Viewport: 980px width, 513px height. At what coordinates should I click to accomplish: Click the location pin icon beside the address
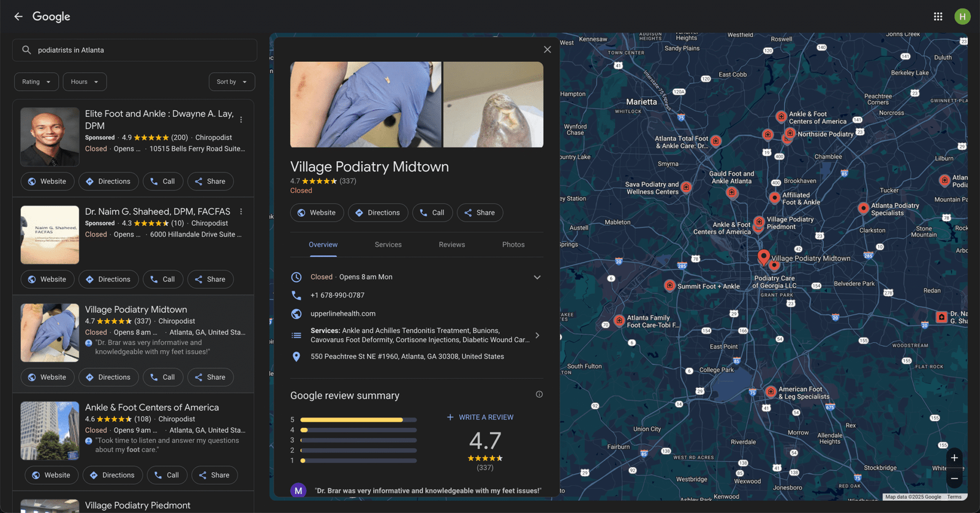click(x=296, y=356)
